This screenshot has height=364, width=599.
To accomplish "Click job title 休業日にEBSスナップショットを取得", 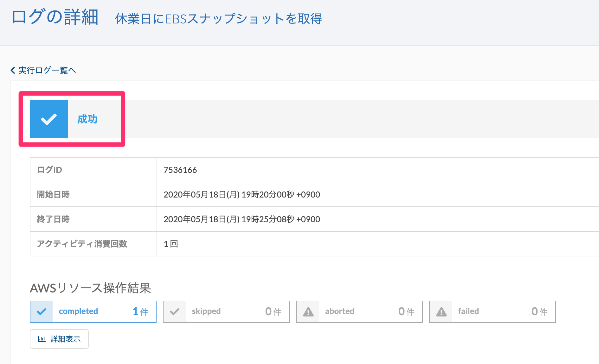I will coord(218,19).
